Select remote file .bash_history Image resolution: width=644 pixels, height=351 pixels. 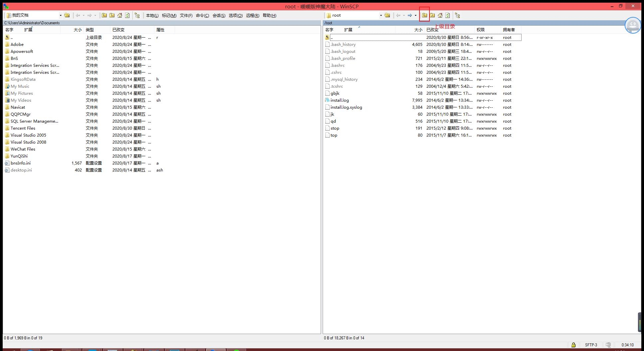[343, 45]
